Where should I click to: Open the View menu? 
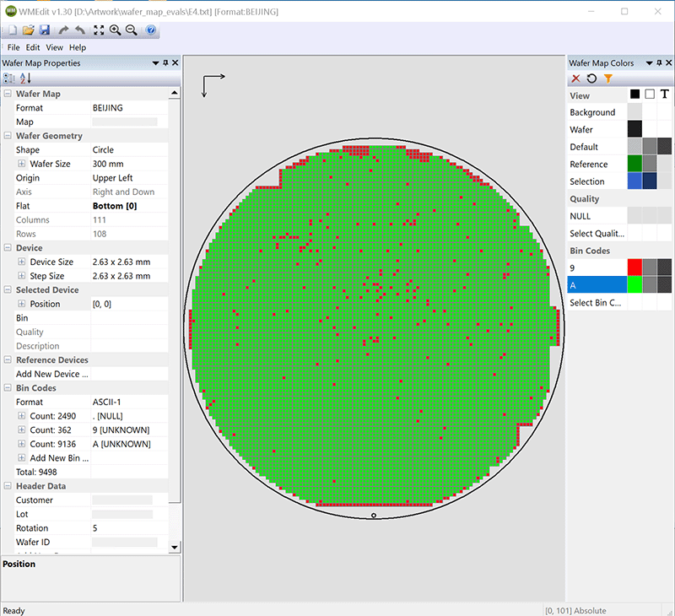pyautogui.click(x=54, y=47)
